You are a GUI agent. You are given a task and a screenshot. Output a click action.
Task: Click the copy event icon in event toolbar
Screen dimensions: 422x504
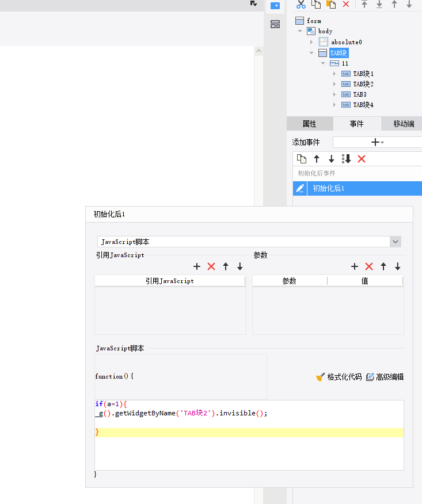tap(301, 159)
